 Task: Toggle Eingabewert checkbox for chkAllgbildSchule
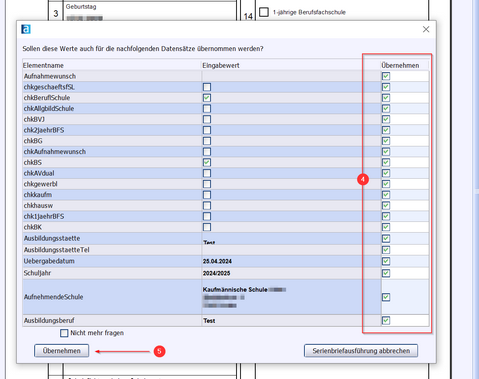coord(207,109)
